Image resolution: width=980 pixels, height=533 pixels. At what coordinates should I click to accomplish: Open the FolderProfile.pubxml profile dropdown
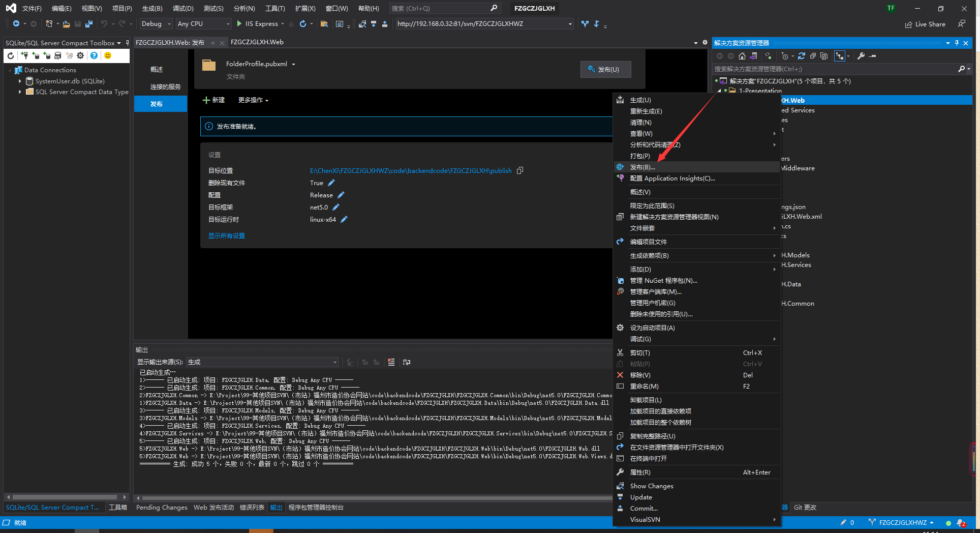coord(293,64)
